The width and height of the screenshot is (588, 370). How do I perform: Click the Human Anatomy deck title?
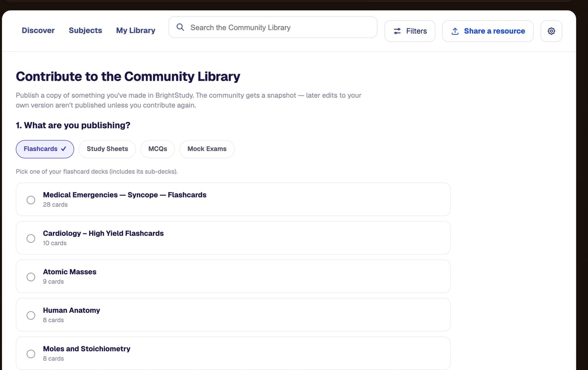(x=72, y=310)
